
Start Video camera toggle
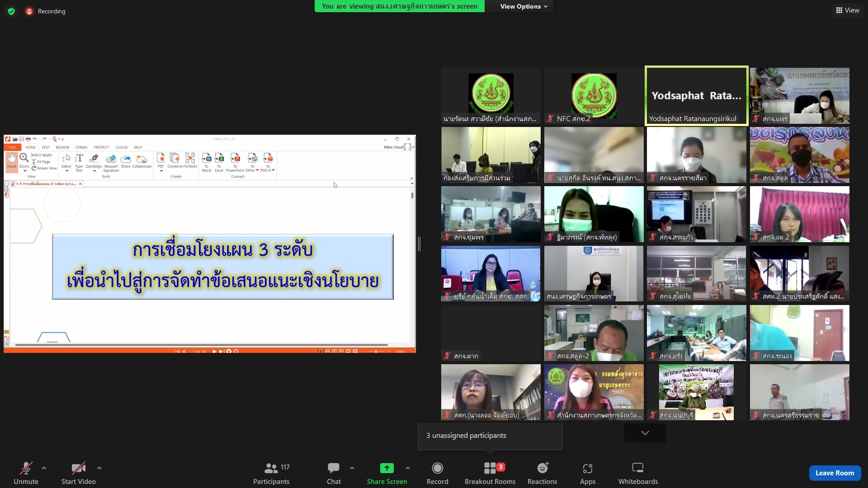pos(79,473)
